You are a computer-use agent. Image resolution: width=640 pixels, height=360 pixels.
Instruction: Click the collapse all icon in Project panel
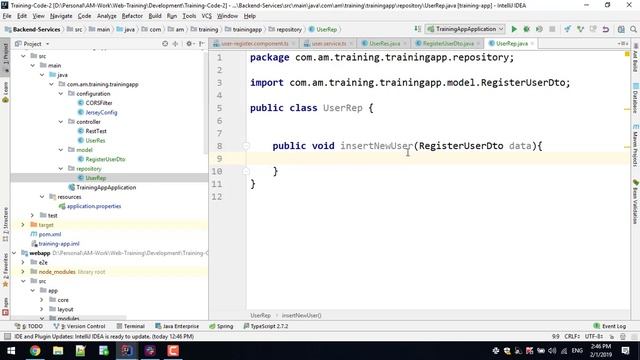point(176,43)
